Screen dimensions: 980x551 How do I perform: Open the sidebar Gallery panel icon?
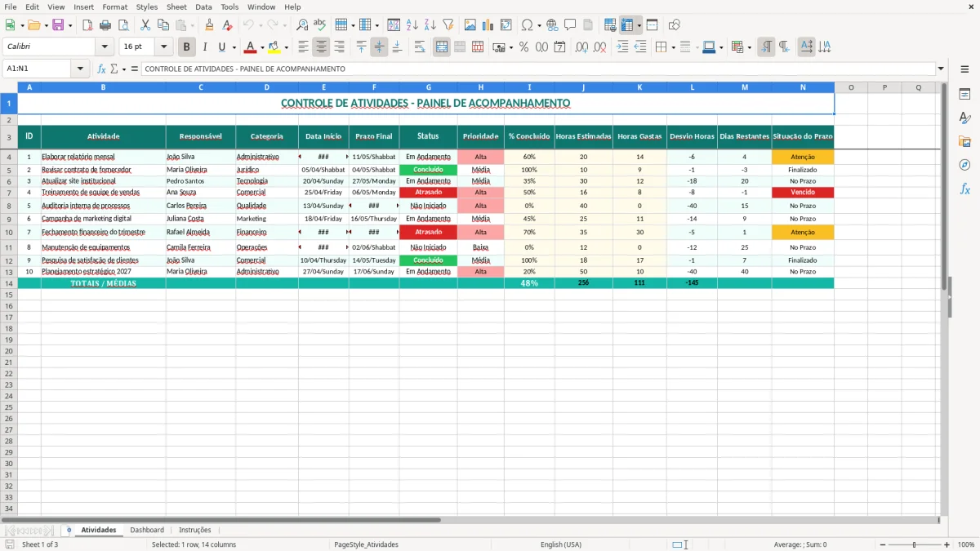964,142
